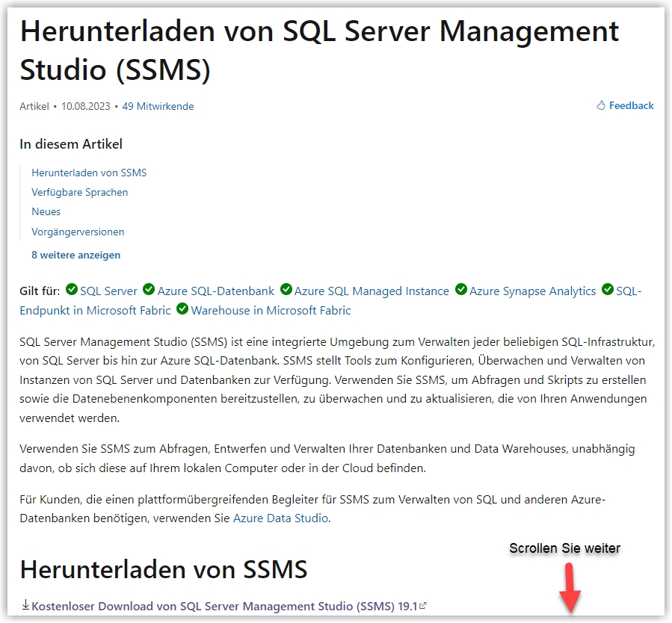Go to Verfügbare Sprachen section
Viewport: 672px width, 623px height.
tap(80, 192)
